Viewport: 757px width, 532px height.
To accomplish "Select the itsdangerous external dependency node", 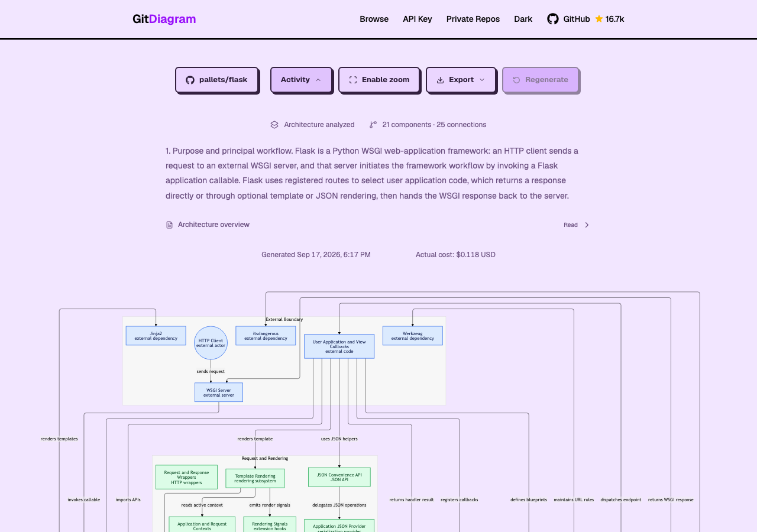I will tap(266, 336).
